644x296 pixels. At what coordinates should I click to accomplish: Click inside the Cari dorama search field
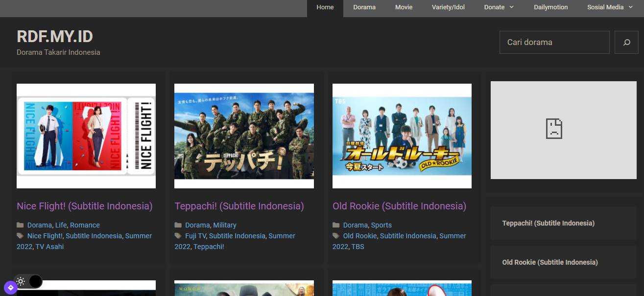pos(554,43)
